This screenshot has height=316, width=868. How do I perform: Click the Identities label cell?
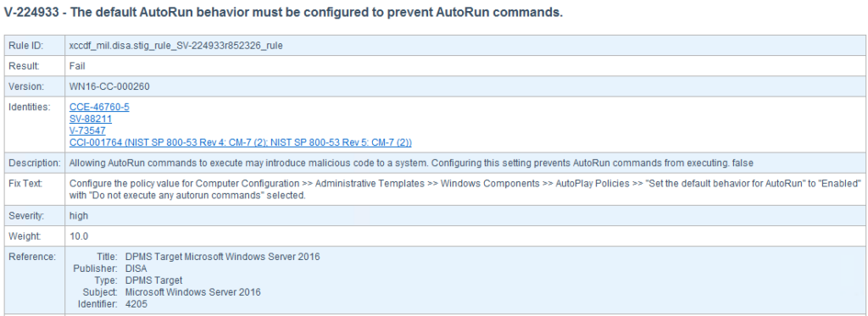click(x=34, y=125)
